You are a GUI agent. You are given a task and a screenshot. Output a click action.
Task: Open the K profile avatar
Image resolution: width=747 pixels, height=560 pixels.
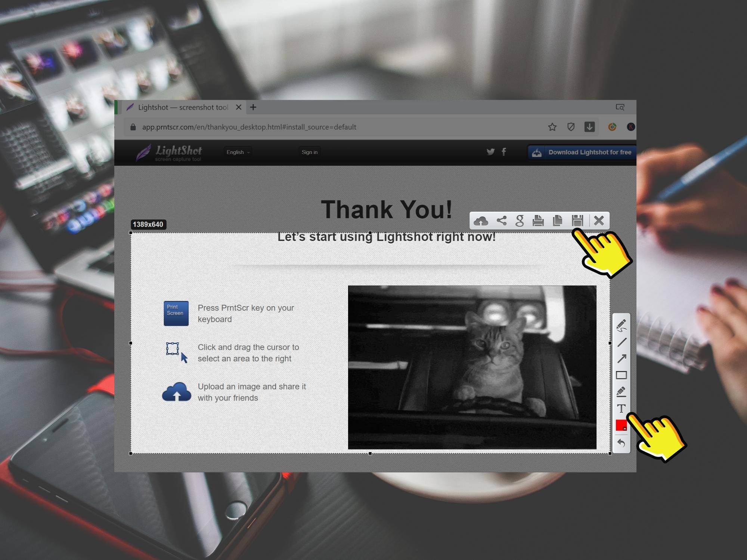[x=631, y=127]
